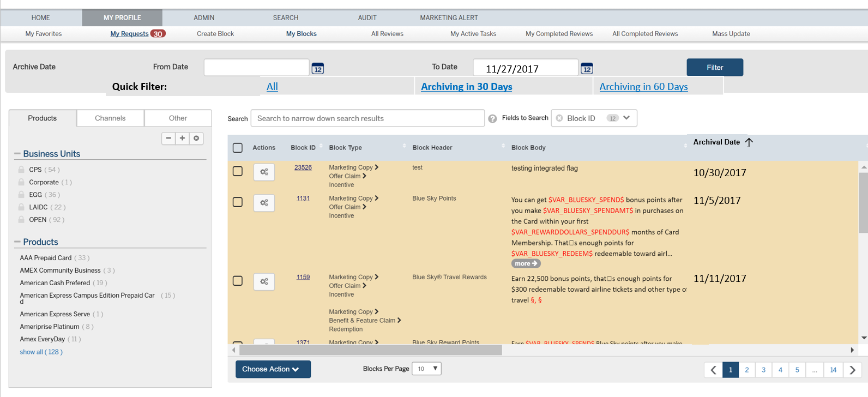
Task: Click the From Date input field
Action: click(x=256, y=68)
